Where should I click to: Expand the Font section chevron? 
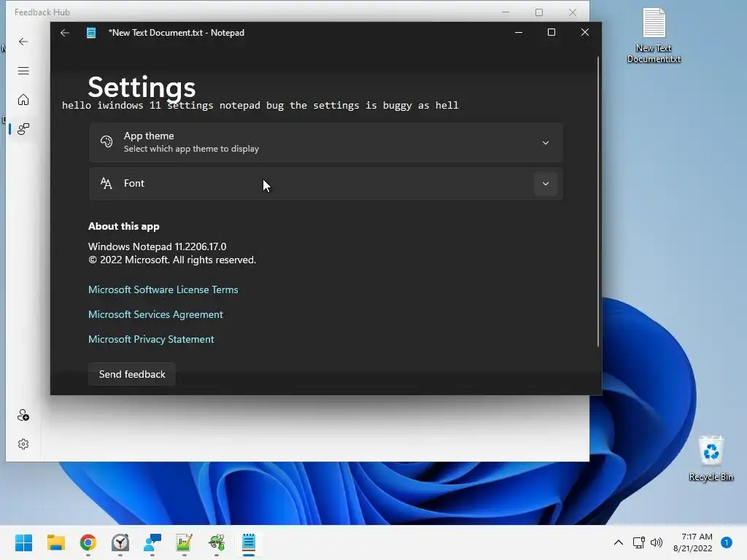tap(546, 184)
